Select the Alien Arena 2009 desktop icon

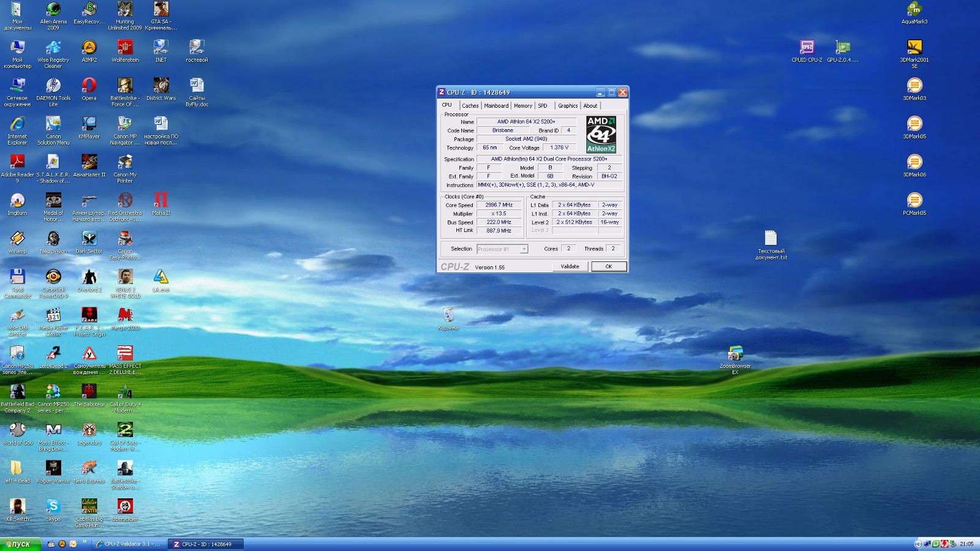coord(53,16)
